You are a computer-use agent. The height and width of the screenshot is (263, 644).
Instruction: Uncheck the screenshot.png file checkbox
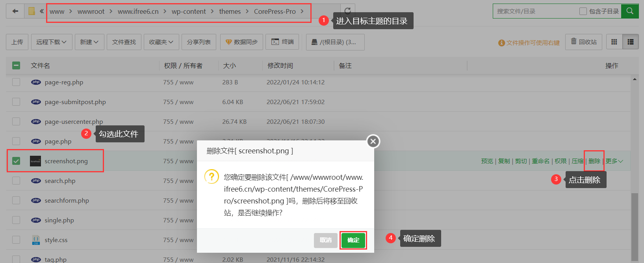point(16,161)
